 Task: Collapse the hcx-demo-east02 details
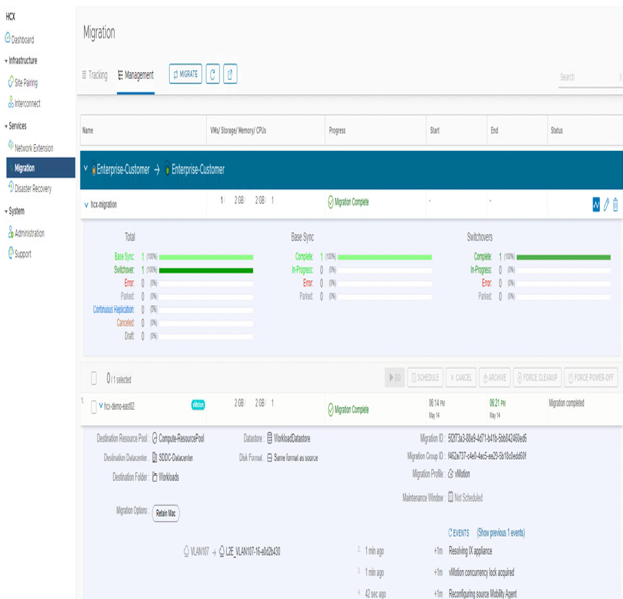point(101,406)
